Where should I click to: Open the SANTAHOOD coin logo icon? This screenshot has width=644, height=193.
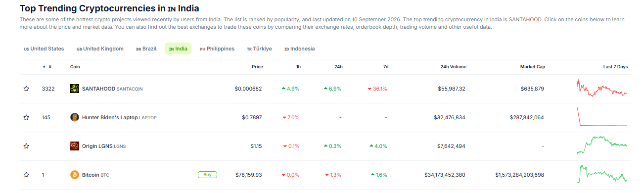pyautogui.click(x=75, y=89)
